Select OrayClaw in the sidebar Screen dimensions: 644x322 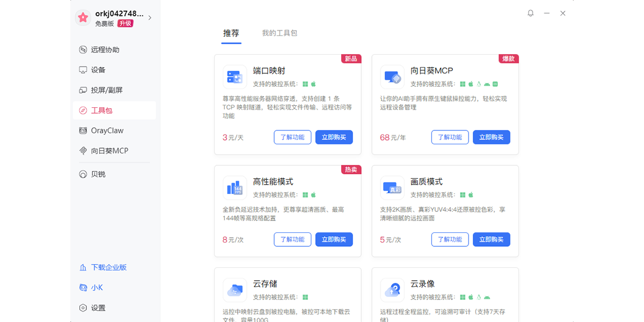pyautogui.click(x=114, y=130)
